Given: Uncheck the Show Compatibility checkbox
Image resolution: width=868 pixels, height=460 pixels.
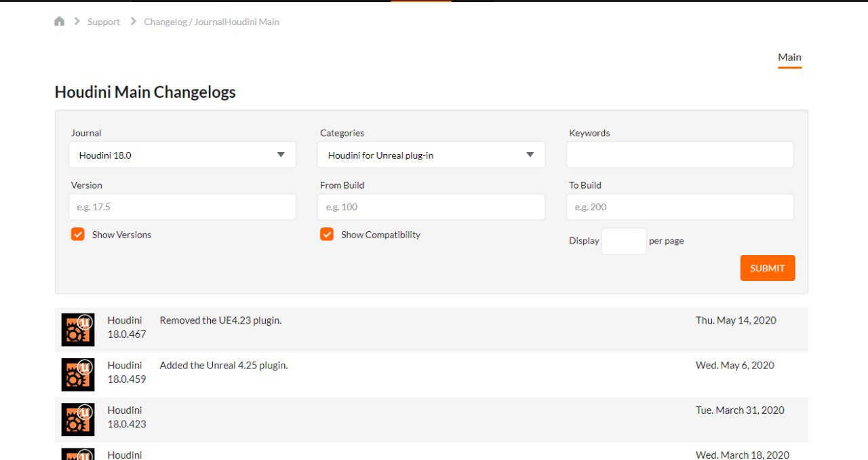Looking at the screenshot, I should [327, 234].
